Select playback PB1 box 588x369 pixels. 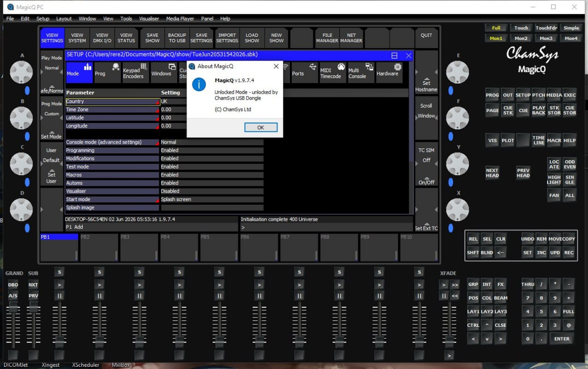(59, 247)
